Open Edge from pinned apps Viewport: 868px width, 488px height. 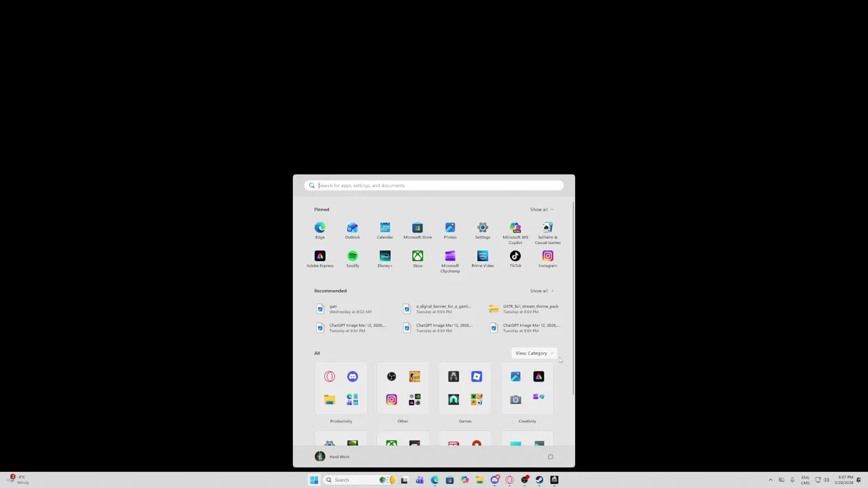320,230
